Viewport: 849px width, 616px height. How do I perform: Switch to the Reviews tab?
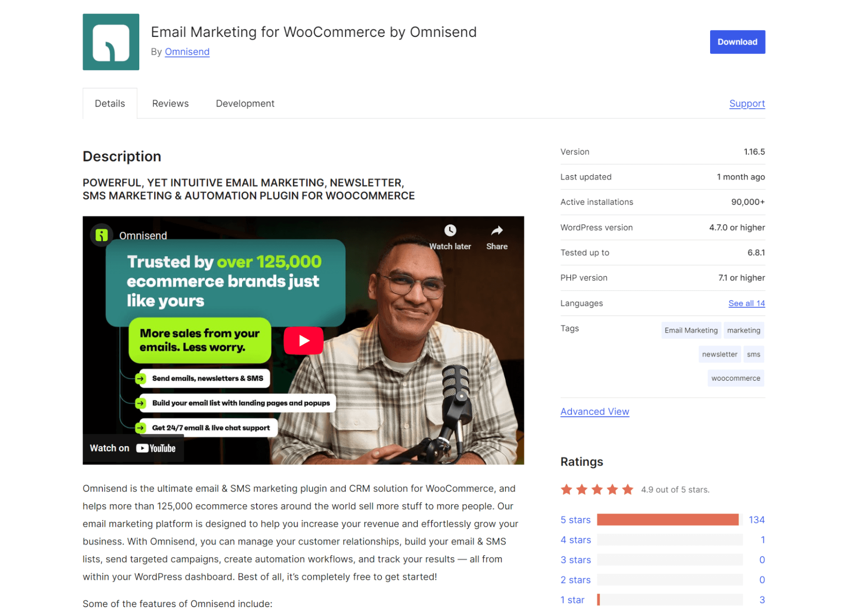pyautogui.click(x=170, y=103)
